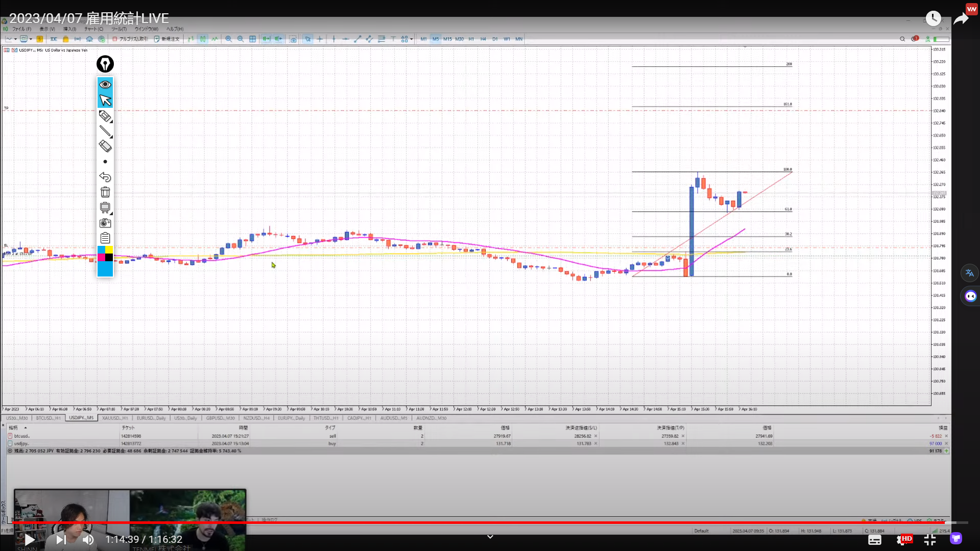This screenshot has height=551, width=980.
Task: Select the arrow cursor tool in drawing palette
Action: point(105,100)
